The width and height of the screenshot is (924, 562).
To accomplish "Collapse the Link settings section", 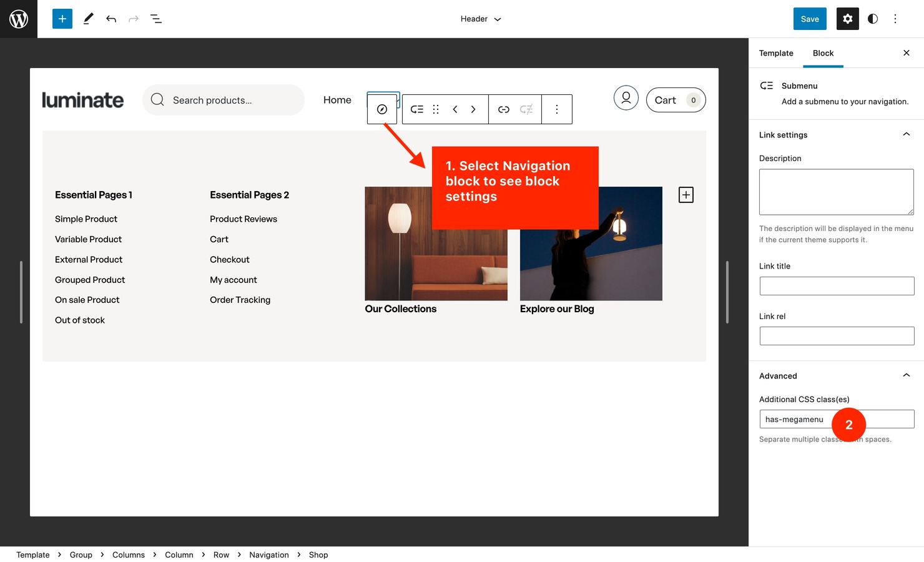I will (907, 134).
